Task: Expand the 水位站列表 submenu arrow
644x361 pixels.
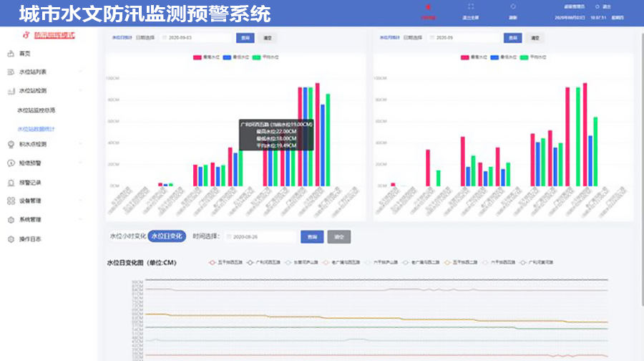Action: [x=80, y=72]
